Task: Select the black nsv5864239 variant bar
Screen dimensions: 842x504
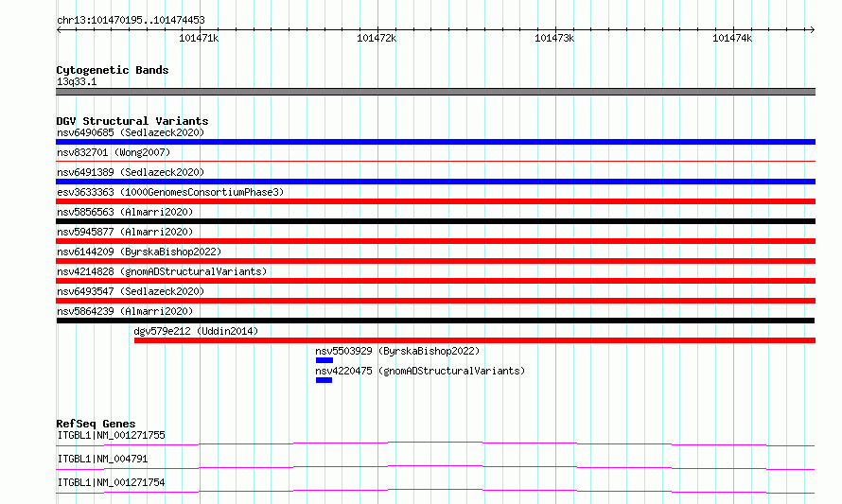Action: [435, 321]
